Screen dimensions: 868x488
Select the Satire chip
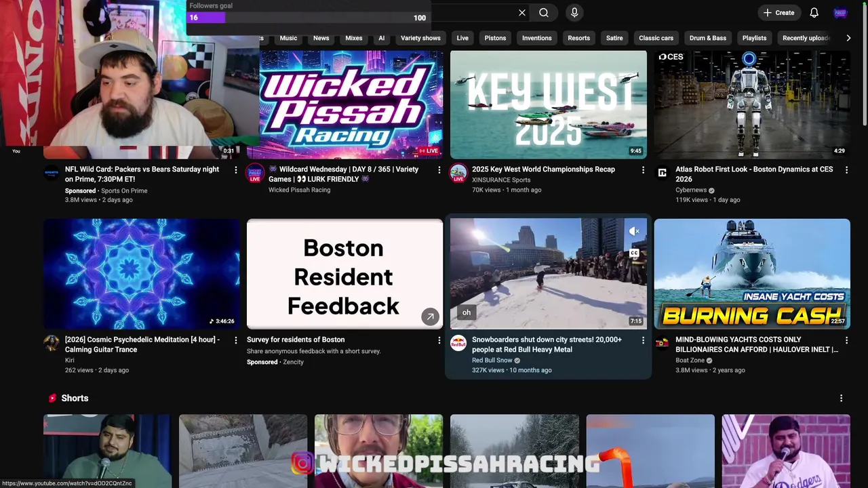click(x=614, y=38)
